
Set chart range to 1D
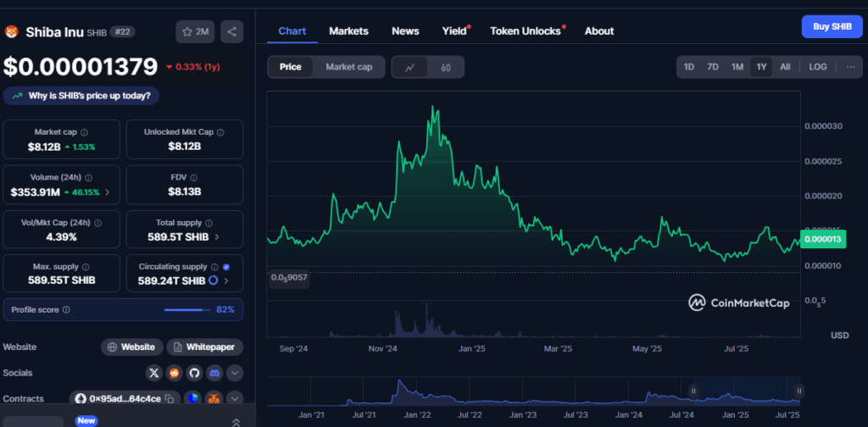click(x=688, y=67)
